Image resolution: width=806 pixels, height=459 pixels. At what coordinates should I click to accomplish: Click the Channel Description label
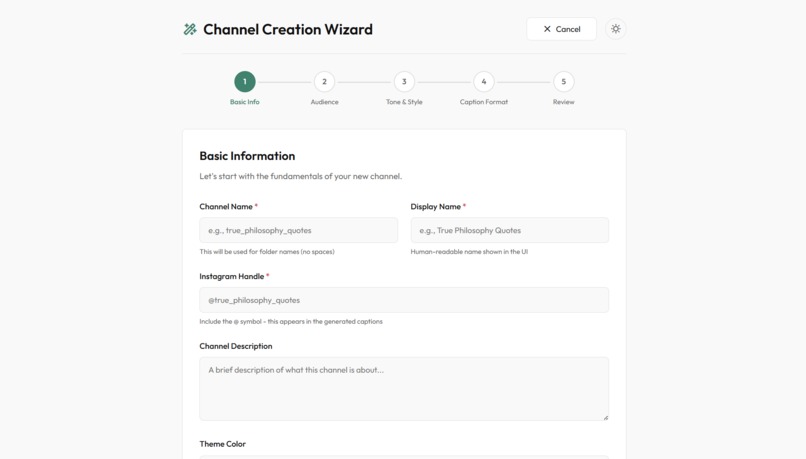coord(236,346)
